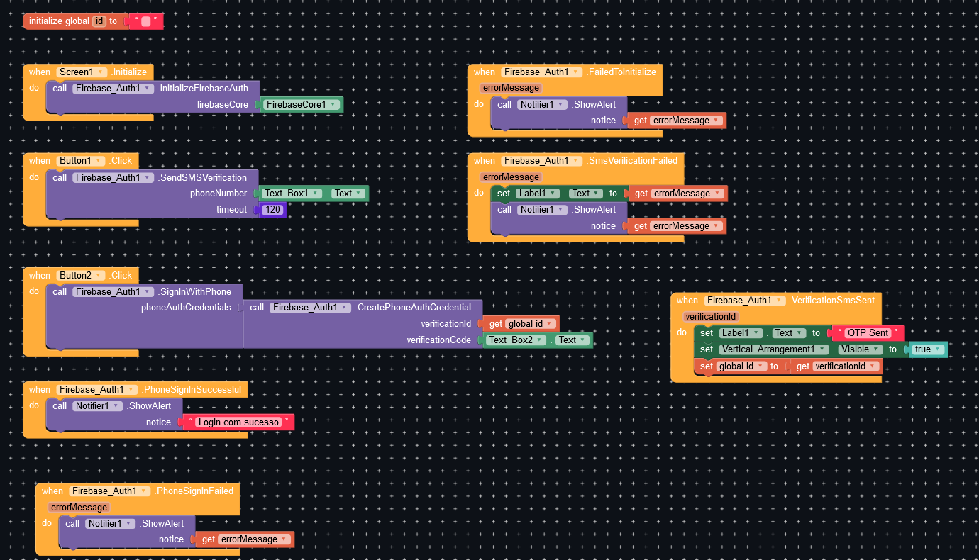Viewport: 979px width, 560px height.
Task: Open the Visible property dropdown
Action: 859,349
